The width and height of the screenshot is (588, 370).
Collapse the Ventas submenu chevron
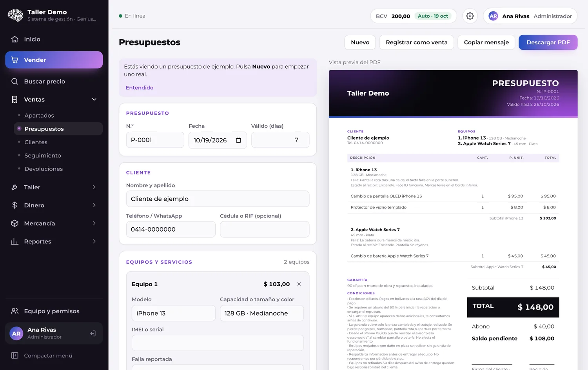pos(94,100)
